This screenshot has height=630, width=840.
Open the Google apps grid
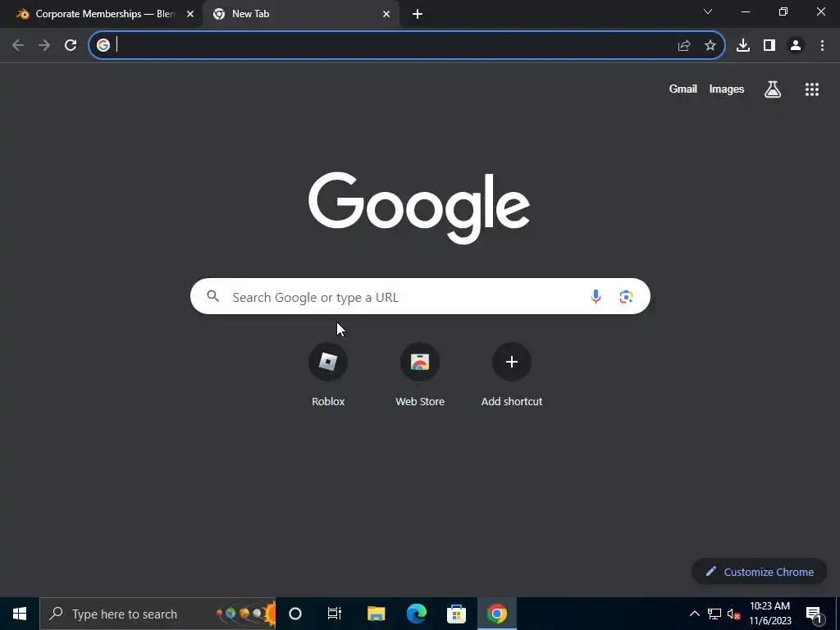(x=812, y=89)
